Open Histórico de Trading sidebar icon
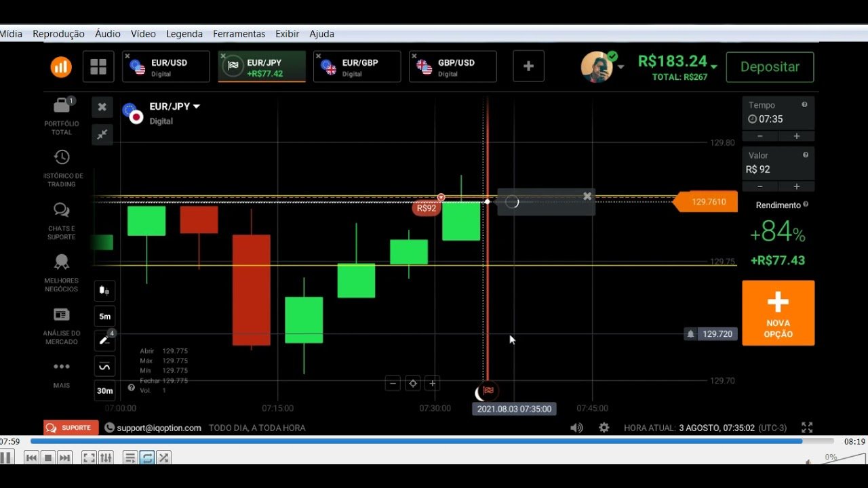The image size is (868, 488). 62,157
